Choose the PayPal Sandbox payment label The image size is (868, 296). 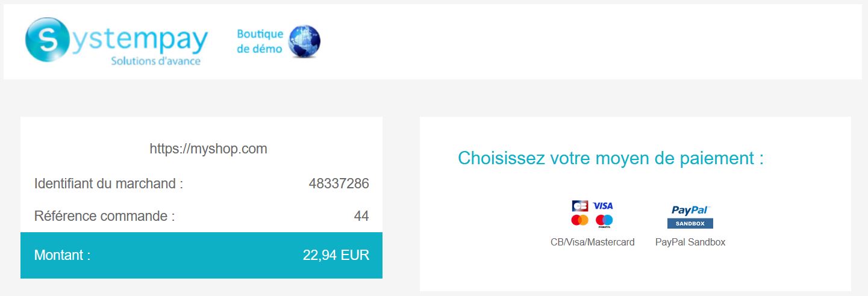tap(690, 242)
